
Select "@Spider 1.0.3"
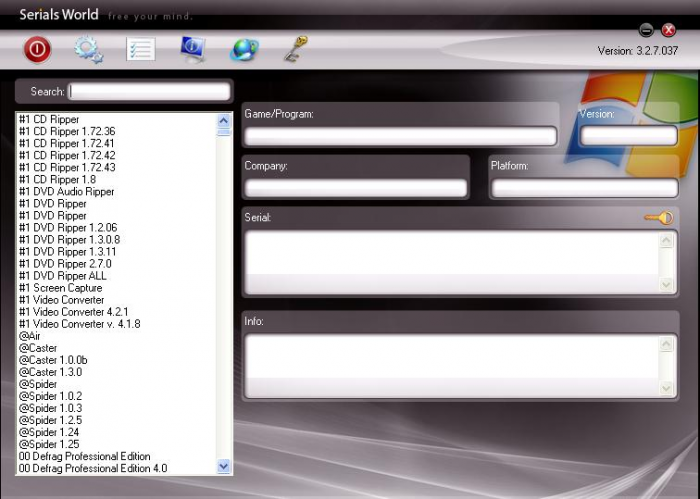click(x=50, y=408)
